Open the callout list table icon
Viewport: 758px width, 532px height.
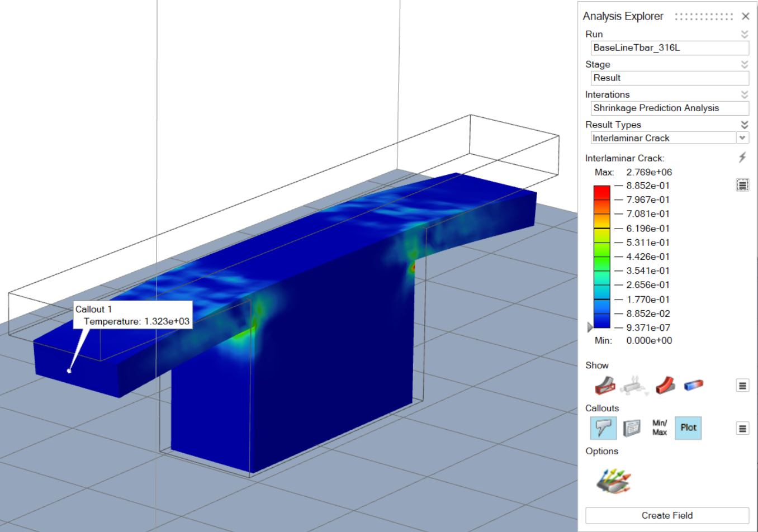pos(632,428)
